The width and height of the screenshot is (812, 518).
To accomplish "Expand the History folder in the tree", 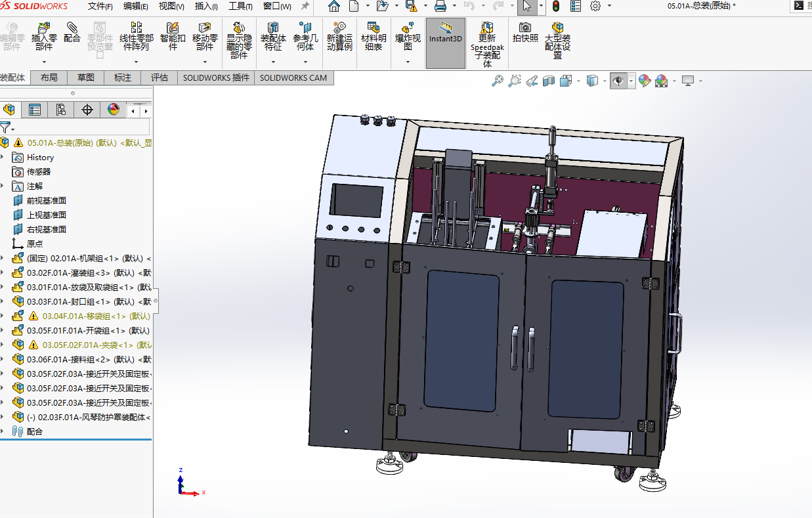I will point(3,158).
